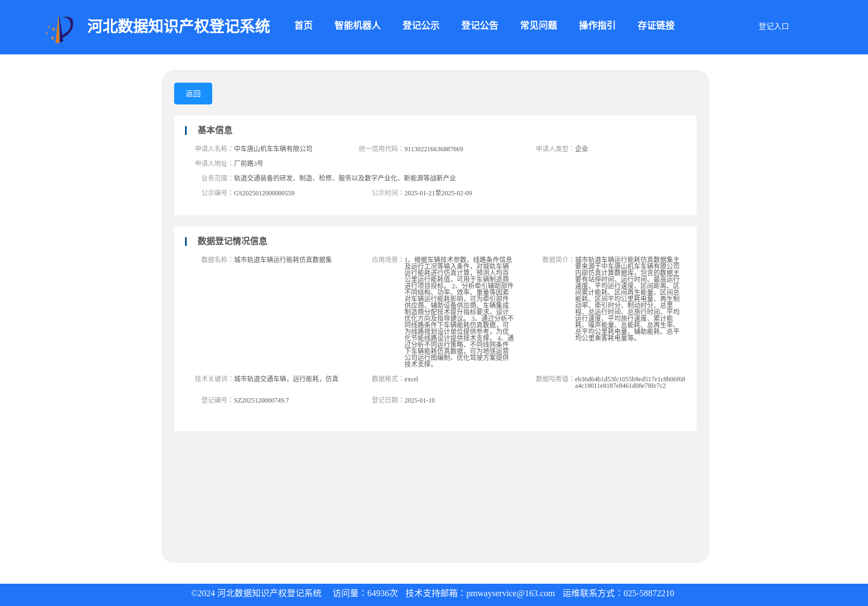This screenshot has height=606, width=868.
Task: Select registration number SZ2025120000749.7
Action: pos(261,400)
